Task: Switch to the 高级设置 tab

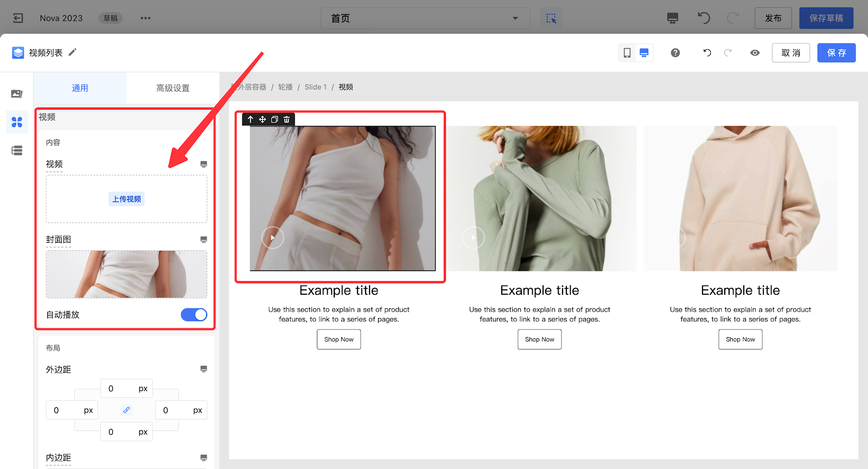Action: tap(173, 88)
